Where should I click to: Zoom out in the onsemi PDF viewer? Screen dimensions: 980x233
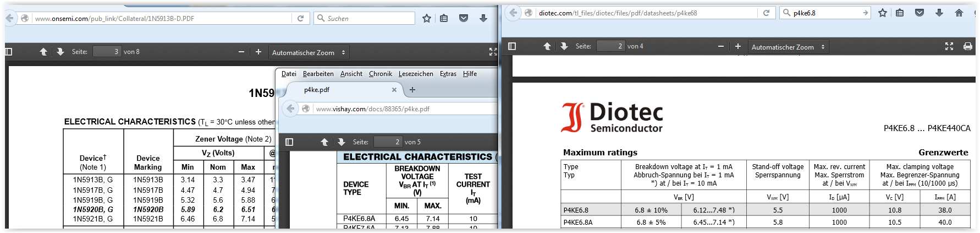[x=241, y=52]
